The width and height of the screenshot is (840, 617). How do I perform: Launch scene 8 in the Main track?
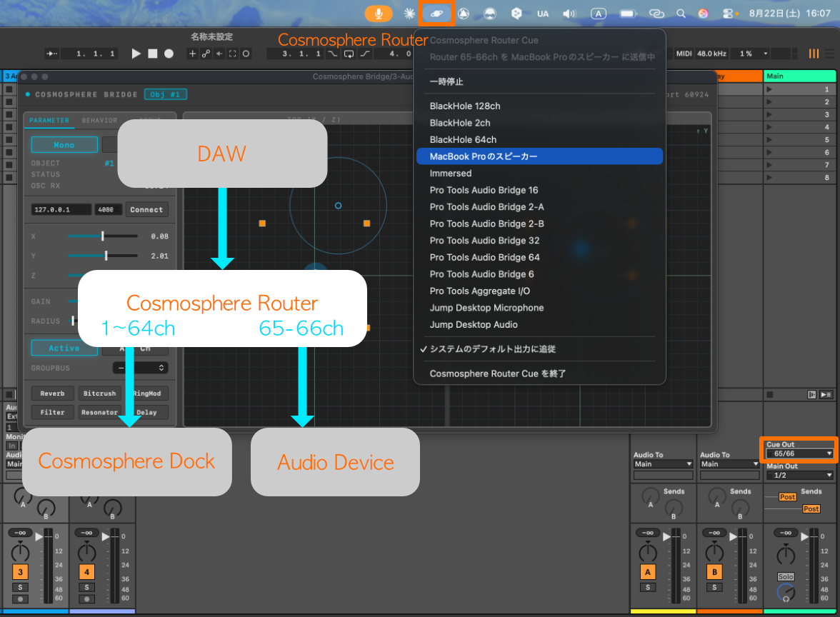pyautogui.click(x=769, y=177)
